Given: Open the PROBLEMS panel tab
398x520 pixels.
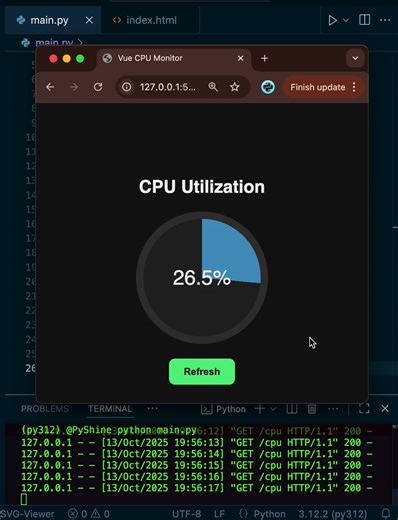Looking at the screenshot, I should point(45,409).
